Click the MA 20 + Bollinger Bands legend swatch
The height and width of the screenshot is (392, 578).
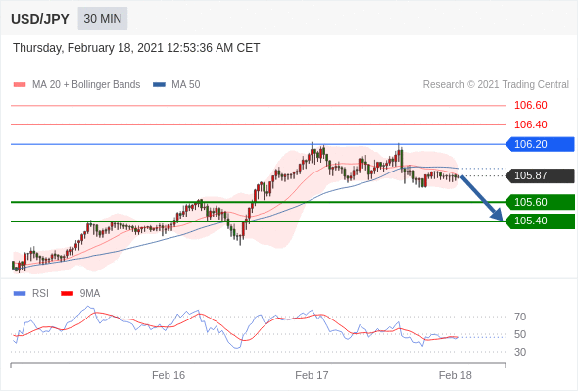coord(20,85)
